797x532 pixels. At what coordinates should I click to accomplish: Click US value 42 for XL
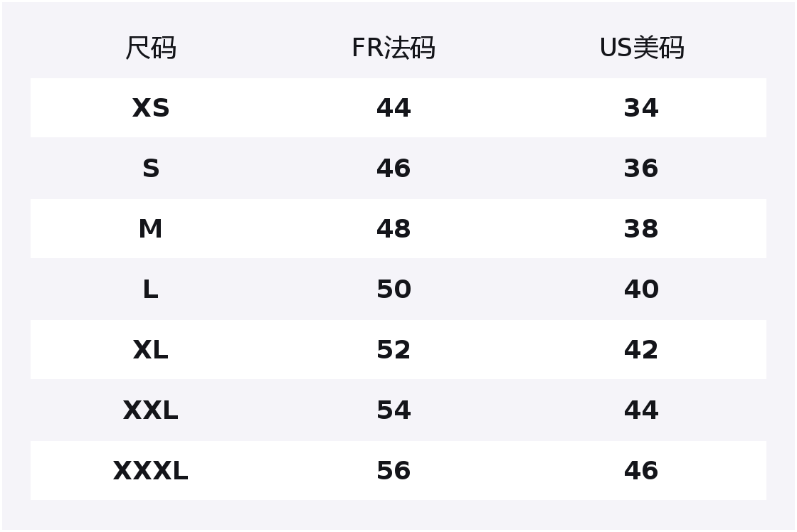(x=641, y=350)
